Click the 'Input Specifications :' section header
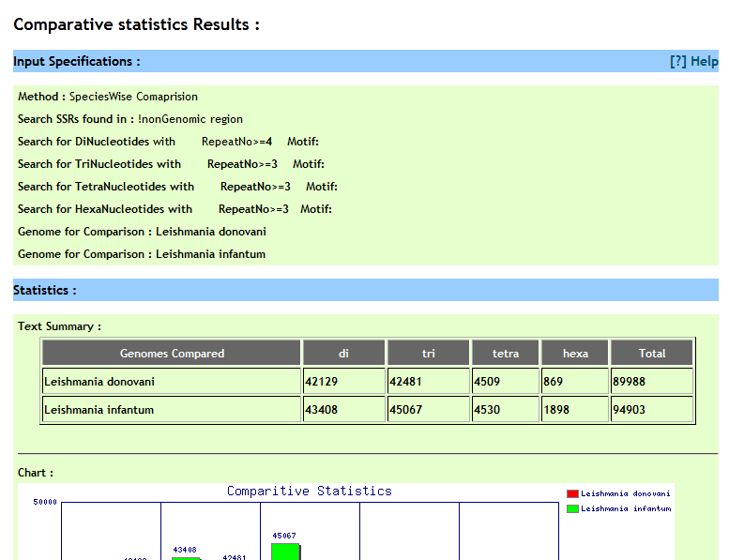Screen dimensions: 729x560 click(77, 62)
